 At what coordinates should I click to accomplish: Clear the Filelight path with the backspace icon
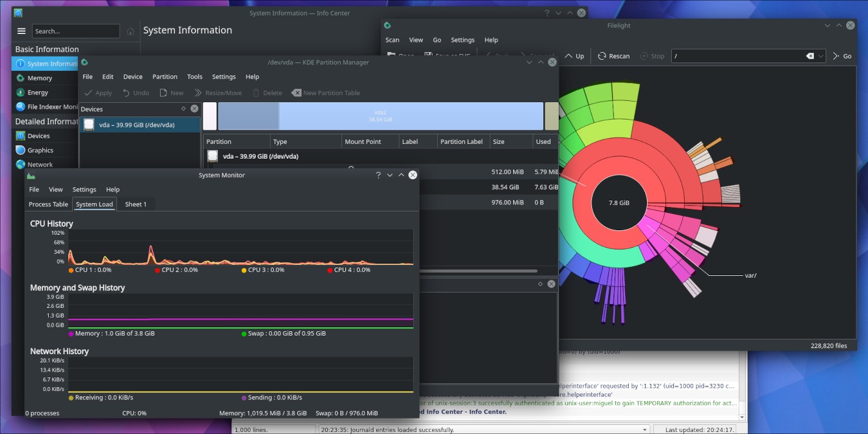coord(809,56)
